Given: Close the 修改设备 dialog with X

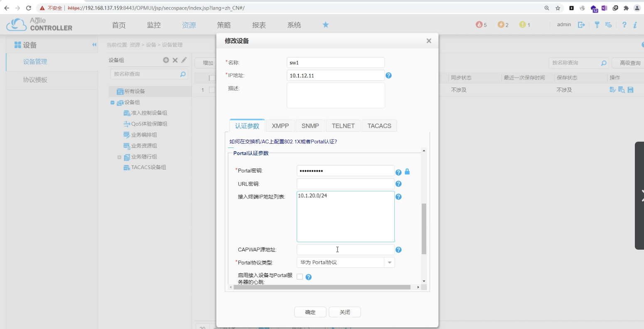Looking at the screenshot, I should (x=429, y=41).
